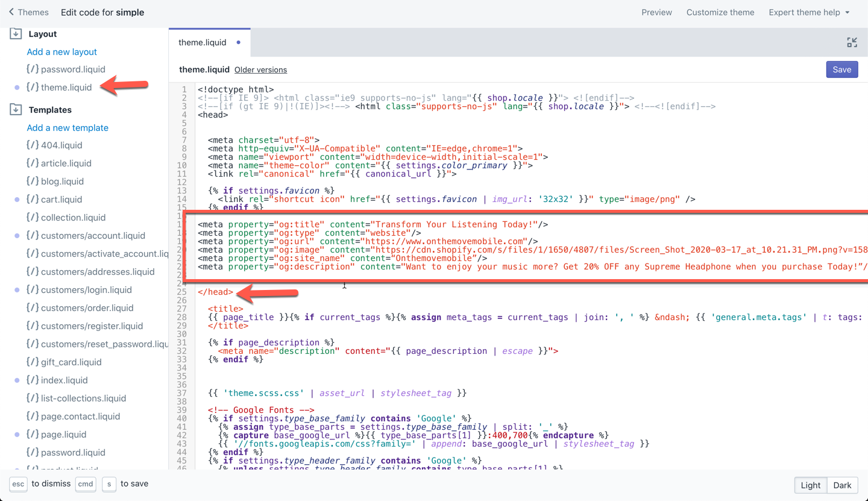Open the cart.liquid file icon
The height and width of the screenshot is (501, 868).
(x=34, y=199)
